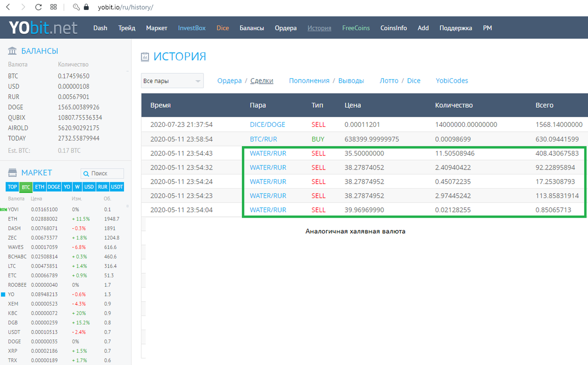Click the TODAY balance row
Screen dimensions: 588x365
66,138
